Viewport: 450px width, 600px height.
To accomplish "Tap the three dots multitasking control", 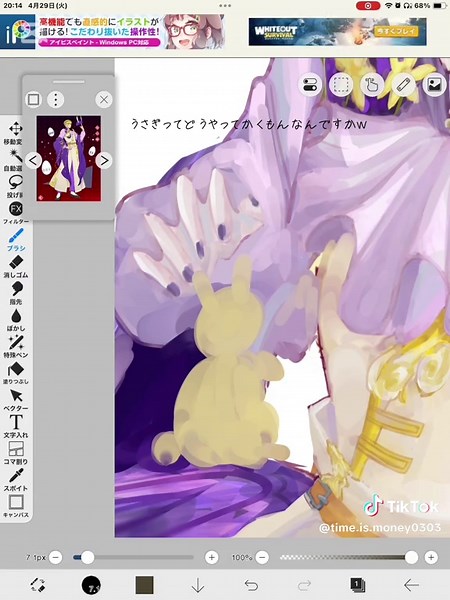I will [x=225, y=6].
